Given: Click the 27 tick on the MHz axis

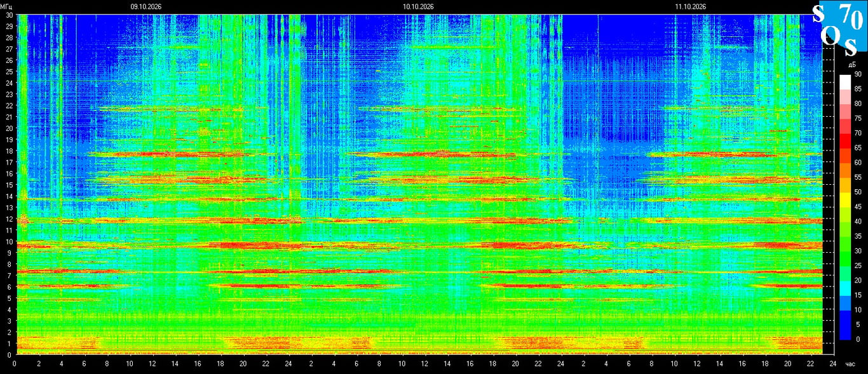Looking at the screenshot, I should click(9, 48).
